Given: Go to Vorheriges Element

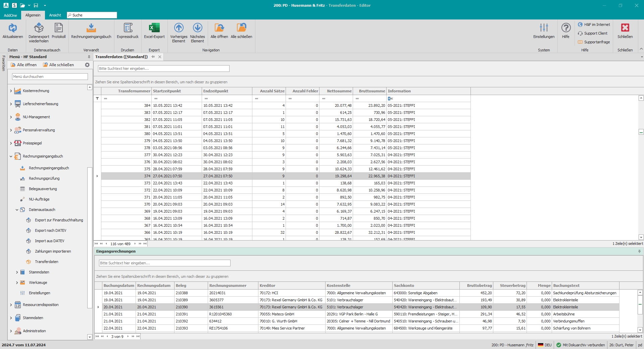Looking at the screenshot, I should click(x=179, y=28).
